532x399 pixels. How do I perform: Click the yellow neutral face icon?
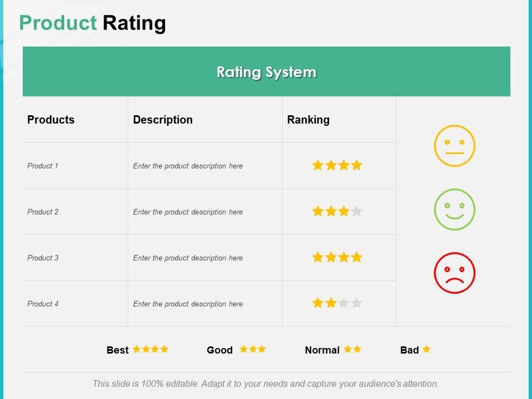click(x=454, y=146)
